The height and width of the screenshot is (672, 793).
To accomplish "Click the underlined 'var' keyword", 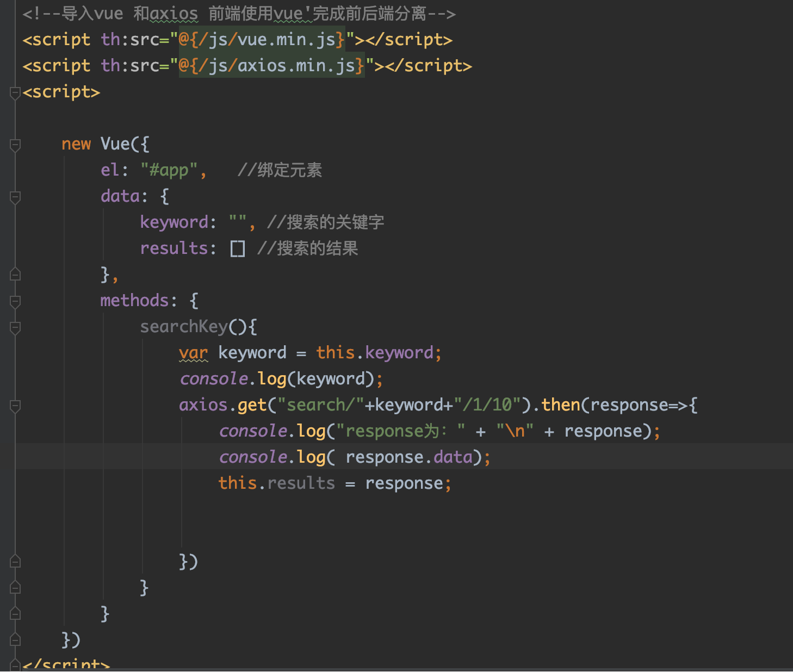I will [194, 353].
